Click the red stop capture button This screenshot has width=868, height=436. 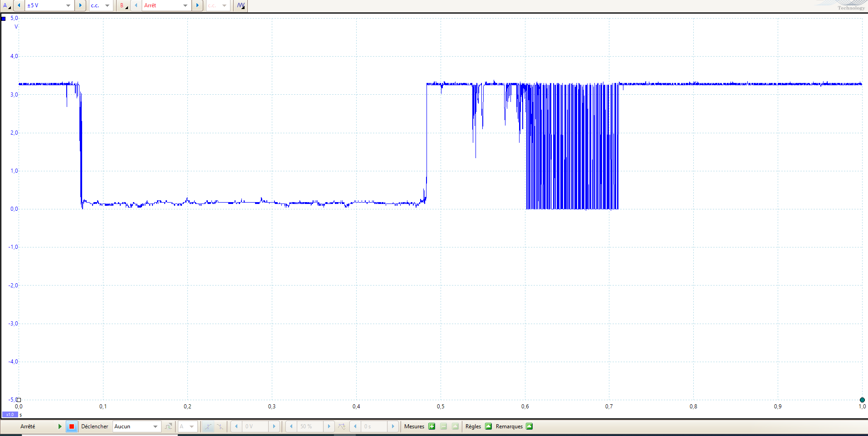pos(72,426)
